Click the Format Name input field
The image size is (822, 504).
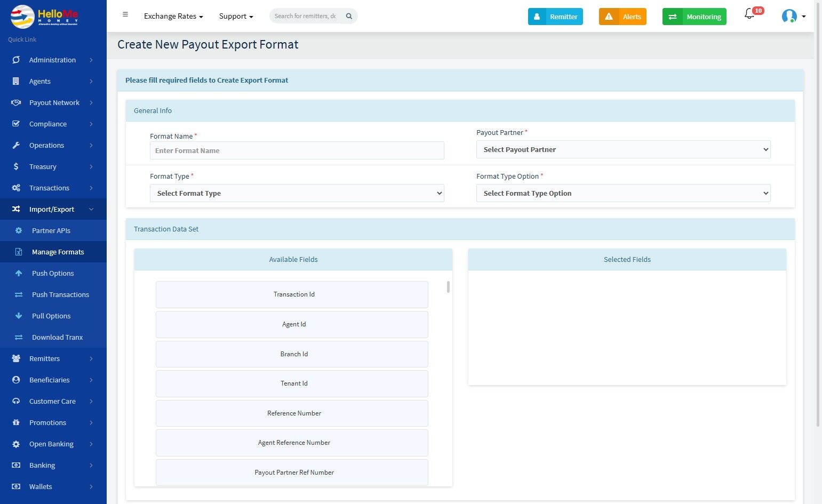297,150
